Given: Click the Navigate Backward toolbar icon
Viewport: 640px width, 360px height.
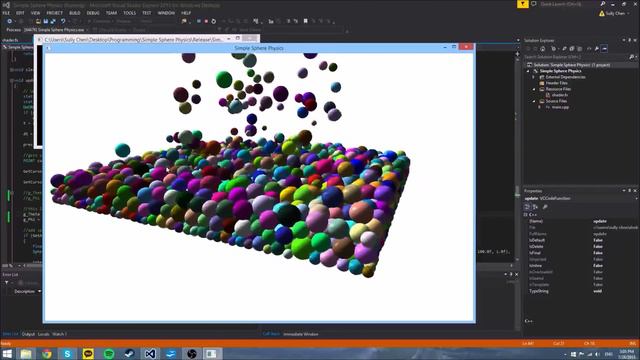Looking at the screenshot, I should tap(9, 21).
